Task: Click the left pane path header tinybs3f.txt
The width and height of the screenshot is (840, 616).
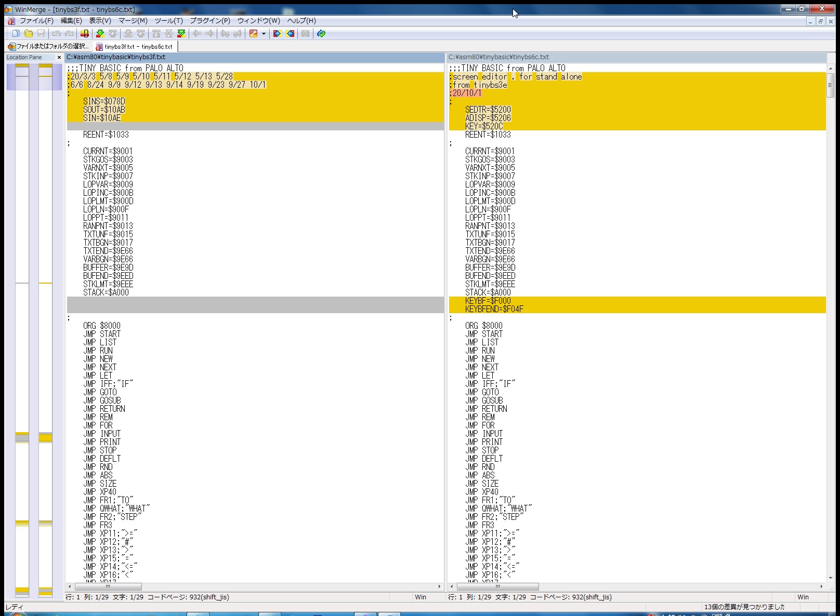Action: click(x=255, y=57)
